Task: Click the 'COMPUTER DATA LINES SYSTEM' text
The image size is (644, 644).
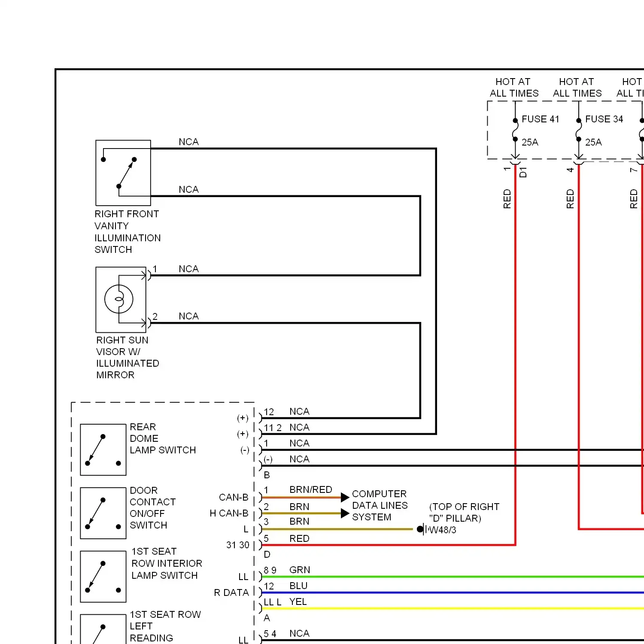Action: tap(380, 505)
